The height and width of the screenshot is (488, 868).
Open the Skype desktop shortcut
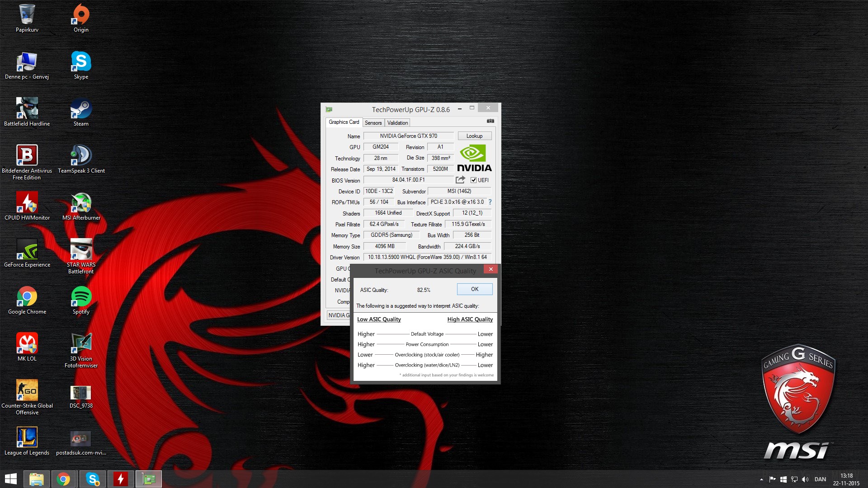pos(81,66)
